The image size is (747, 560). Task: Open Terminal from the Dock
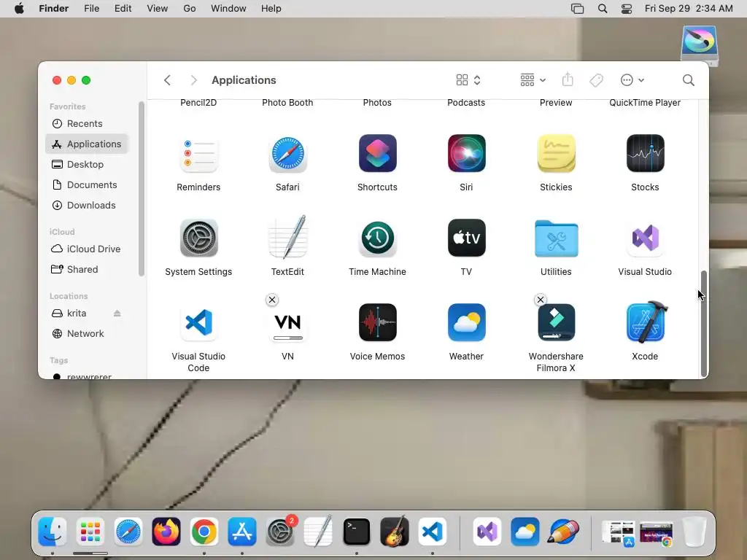(356, 532)
